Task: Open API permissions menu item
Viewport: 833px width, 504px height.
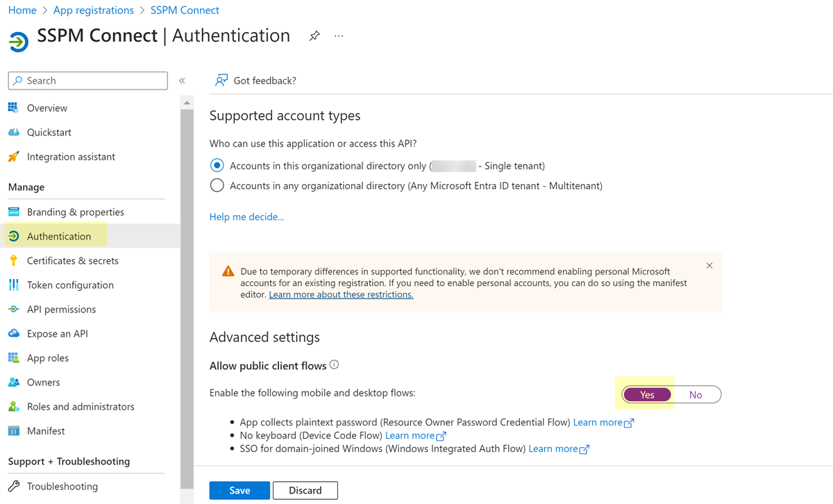Action: 61,309
